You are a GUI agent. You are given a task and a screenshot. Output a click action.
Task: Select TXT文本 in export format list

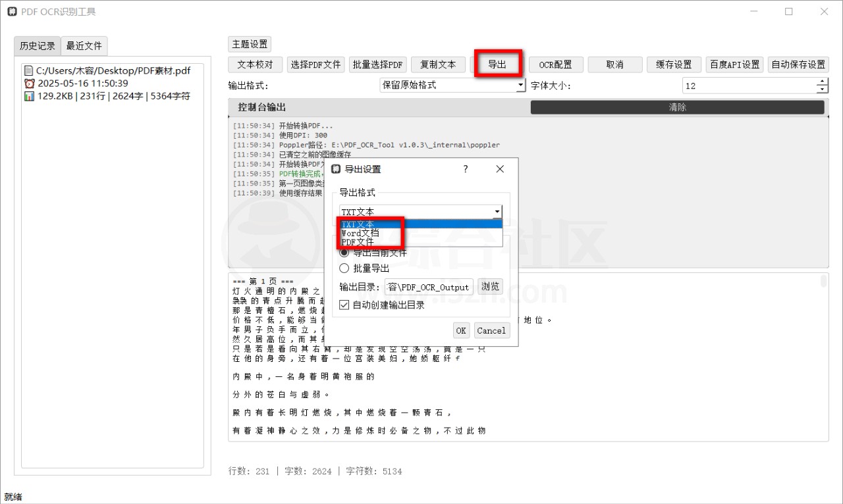[421, 224]
